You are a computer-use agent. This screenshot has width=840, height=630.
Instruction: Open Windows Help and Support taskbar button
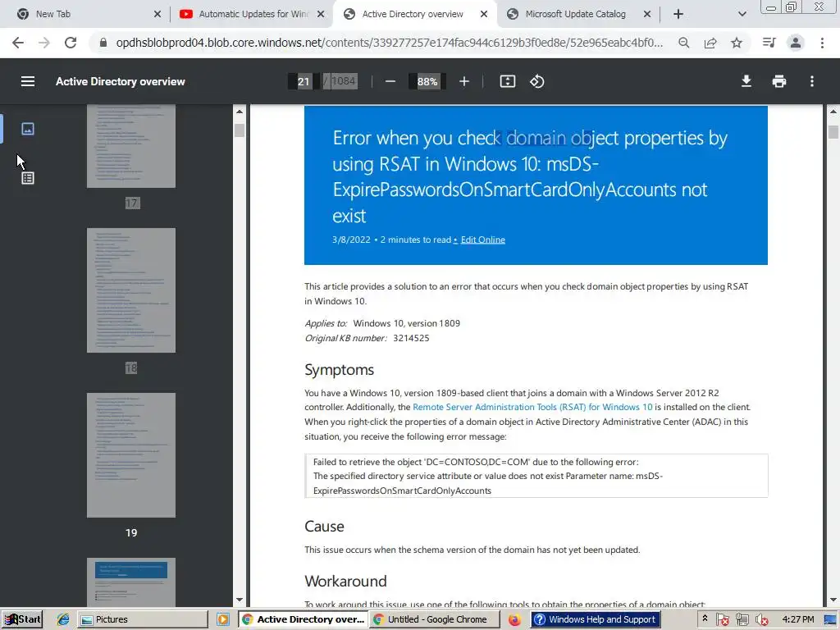(596, 619)
